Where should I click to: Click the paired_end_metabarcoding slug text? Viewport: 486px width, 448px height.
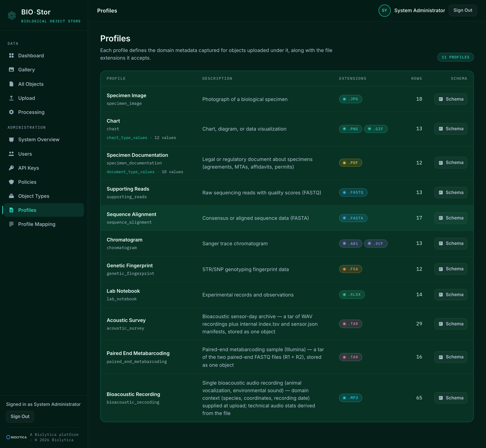point(137,361)
